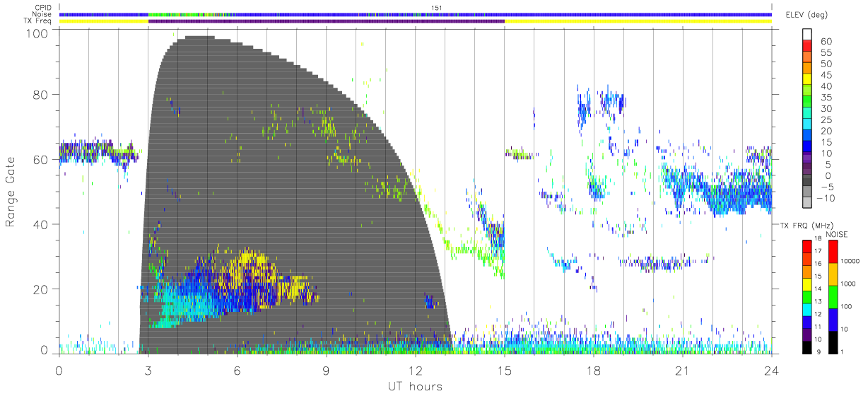868x401 pixels.
Task: Click the '10000' label on the NOISE colorbar
Action: pyautogui.click(x=850, y=262)
